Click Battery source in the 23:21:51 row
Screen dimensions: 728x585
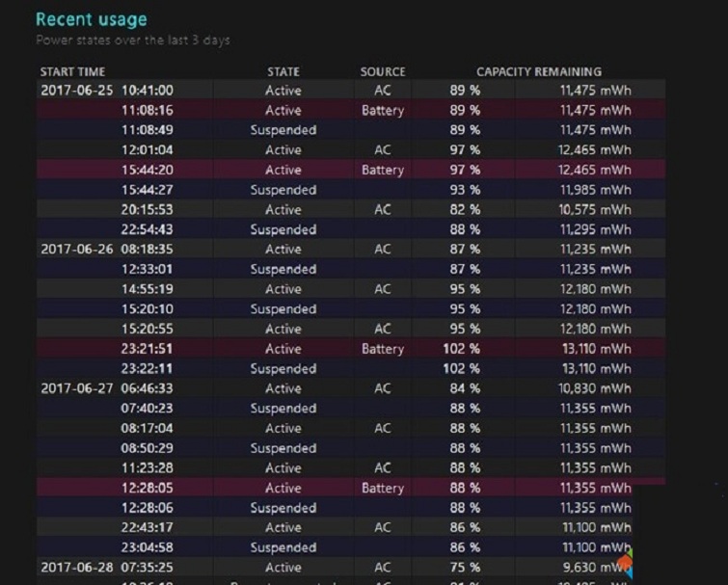[x=383, y=349]
